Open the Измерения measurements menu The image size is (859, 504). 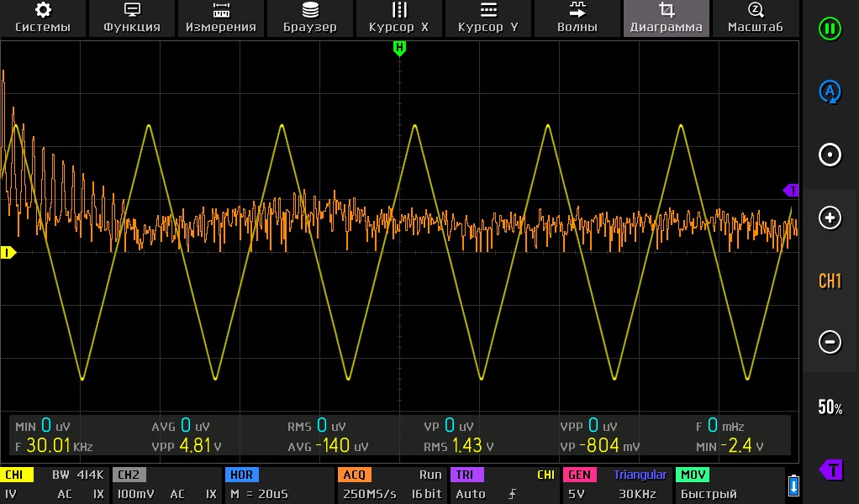coord(221,18)
